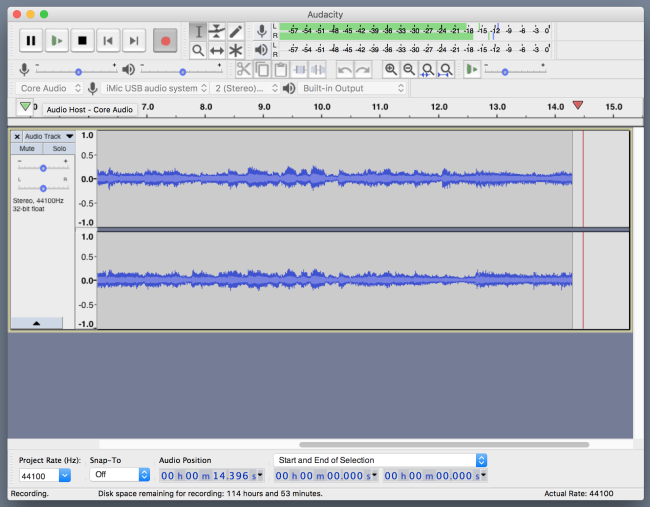Skip to end of track

pyautogui.click(x=134, y=41)
